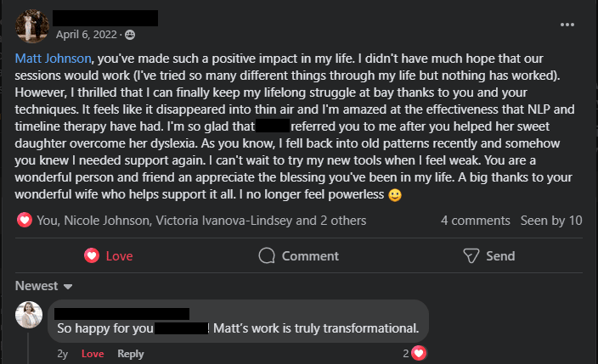Viewport: 598px width, 364px height.
Task: Click the post author's profile picture
Action: coord(31,26)
